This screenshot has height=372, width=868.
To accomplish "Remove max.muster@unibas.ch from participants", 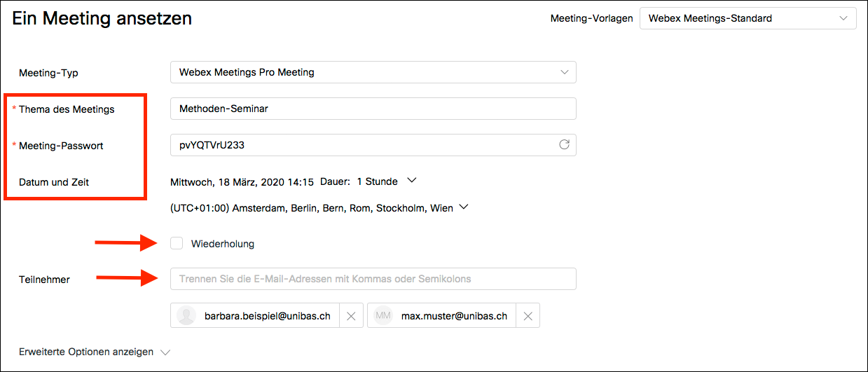I will coord(528,316).
